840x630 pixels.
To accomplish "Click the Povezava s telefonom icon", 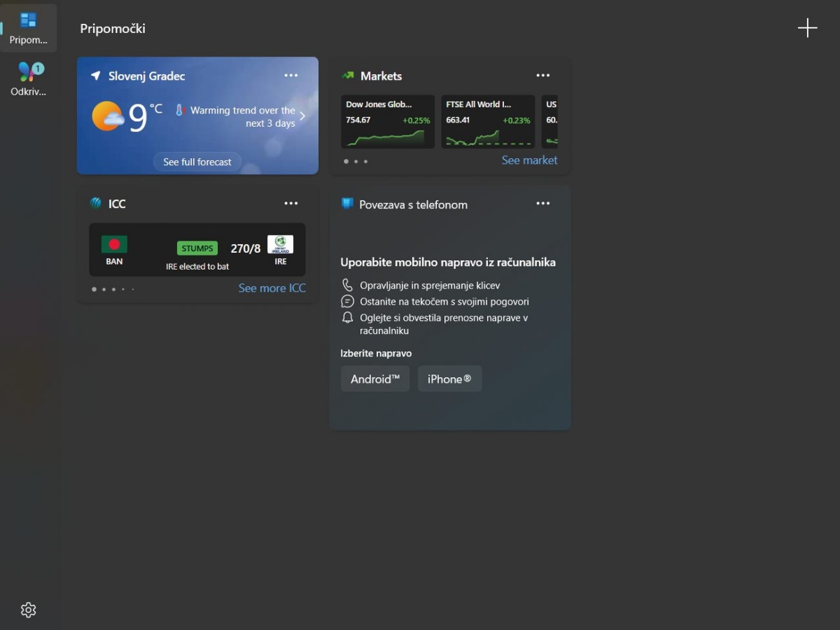I will 347,204.
